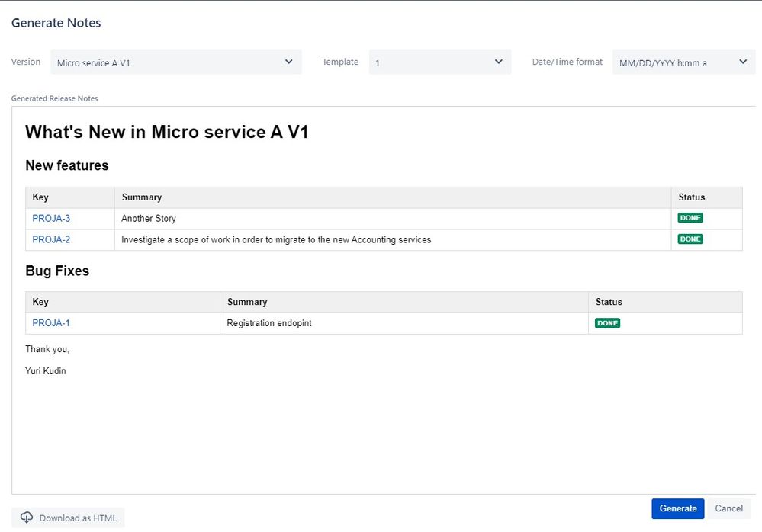Screen dimensions: 762x532
Task: Click the cloud download icon
Action: pos(27,518)
